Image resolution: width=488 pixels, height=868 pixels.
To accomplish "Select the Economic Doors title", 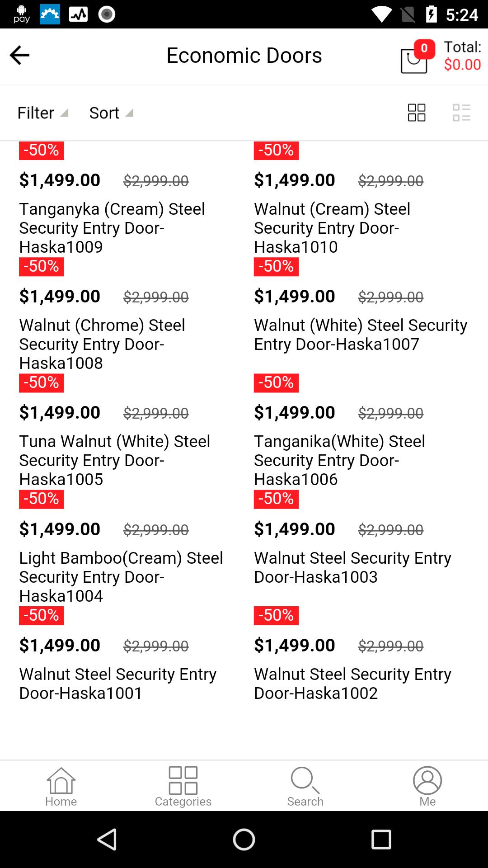I will coord(244,55).
